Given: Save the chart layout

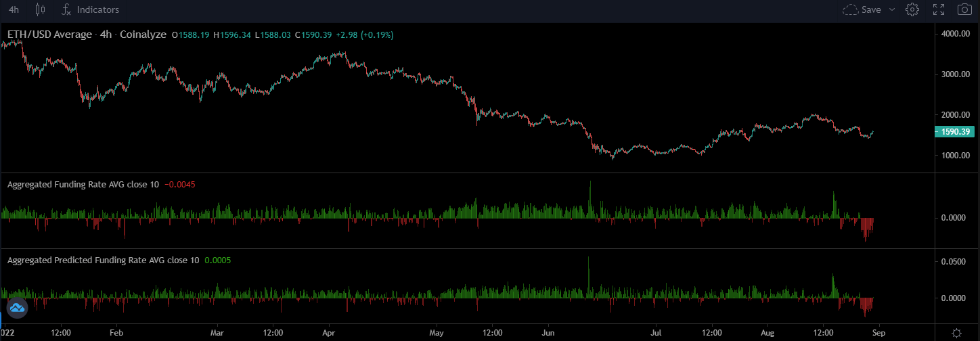Looking at the screenshot, I should point(862,9).
